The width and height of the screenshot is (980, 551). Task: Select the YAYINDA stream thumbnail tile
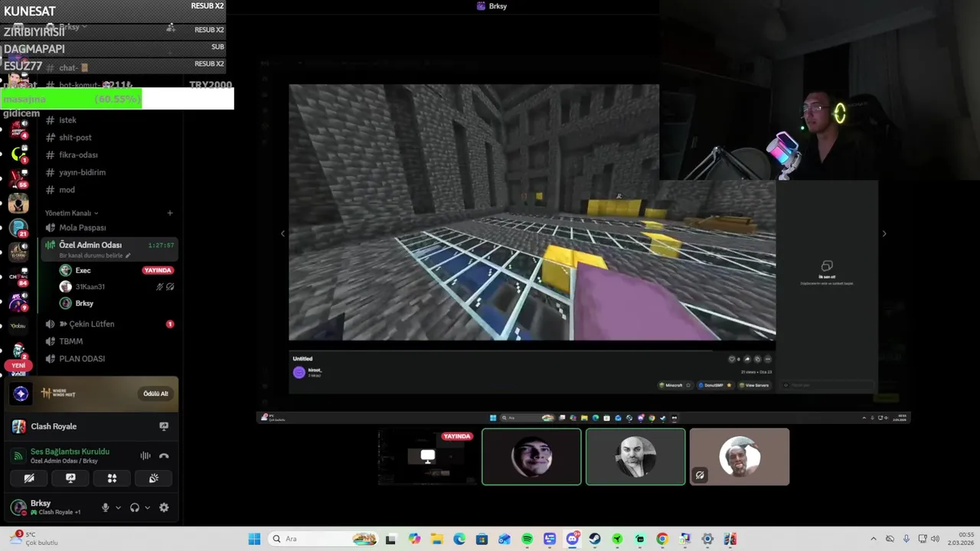[x=427, y=457]
